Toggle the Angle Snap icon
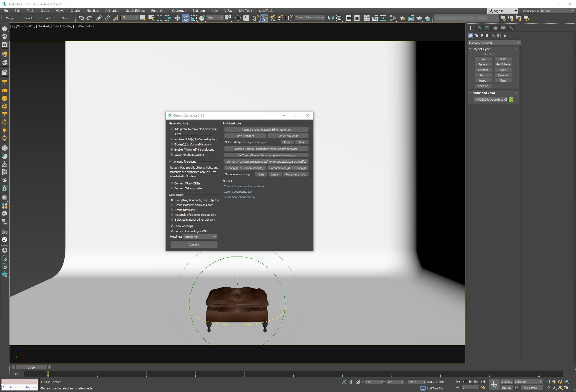The width and height of the screenshot is (576, 392). (x=264, y=18)
